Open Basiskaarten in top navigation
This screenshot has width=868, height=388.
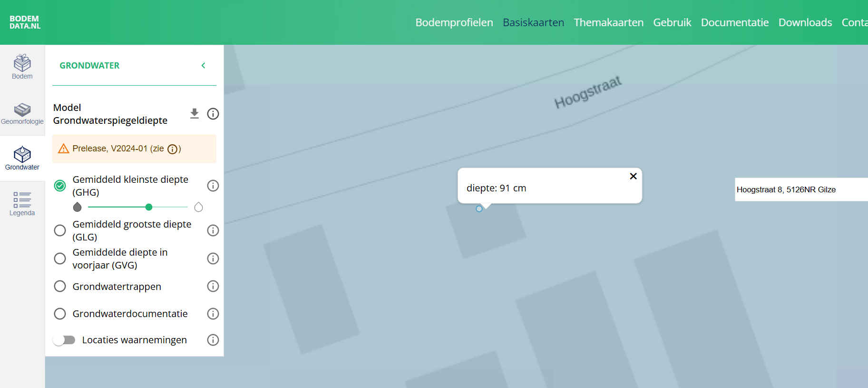[533, 22]
